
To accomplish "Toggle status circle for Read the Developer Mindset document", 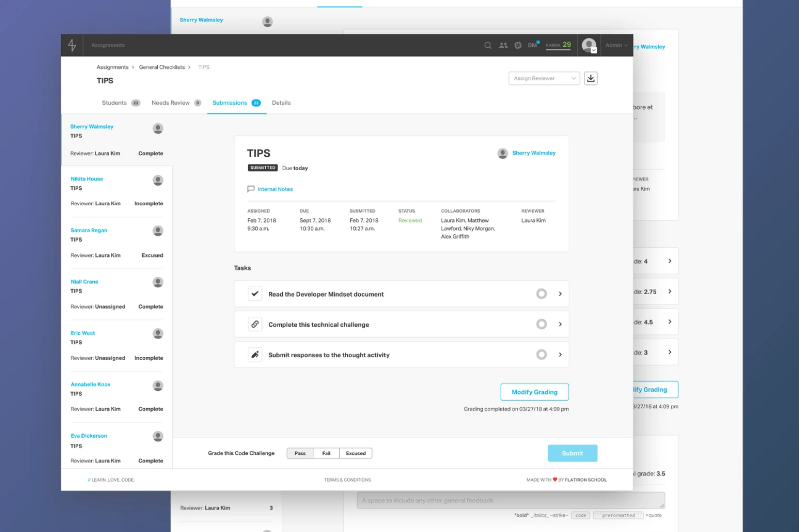I will (x=541, y=294).
